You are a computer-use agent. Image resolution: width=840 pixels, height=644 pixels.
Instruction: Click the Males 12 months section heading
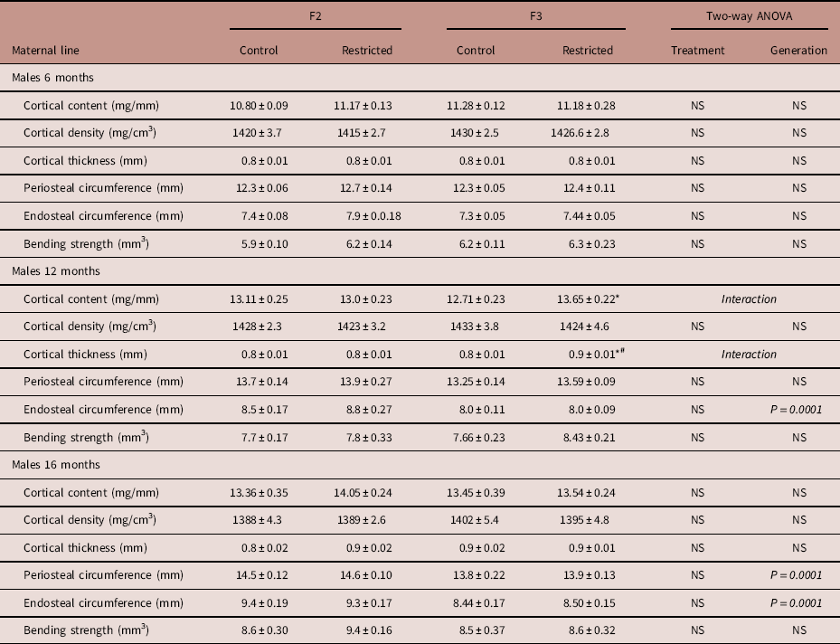(x=56, y=271)
